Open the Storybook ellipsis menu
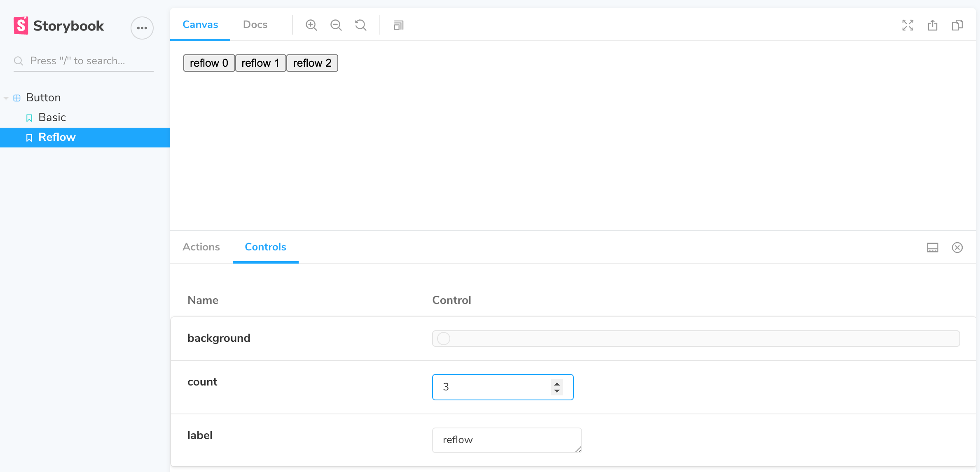Screen dimensions: 980x472 point(142,28)
